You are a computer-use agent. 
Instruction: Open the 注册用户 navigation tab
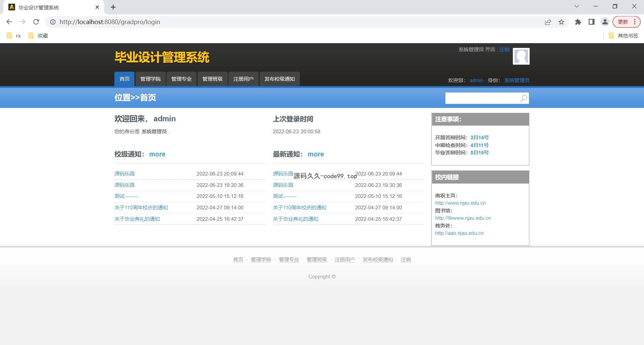(x=244, y=79)
